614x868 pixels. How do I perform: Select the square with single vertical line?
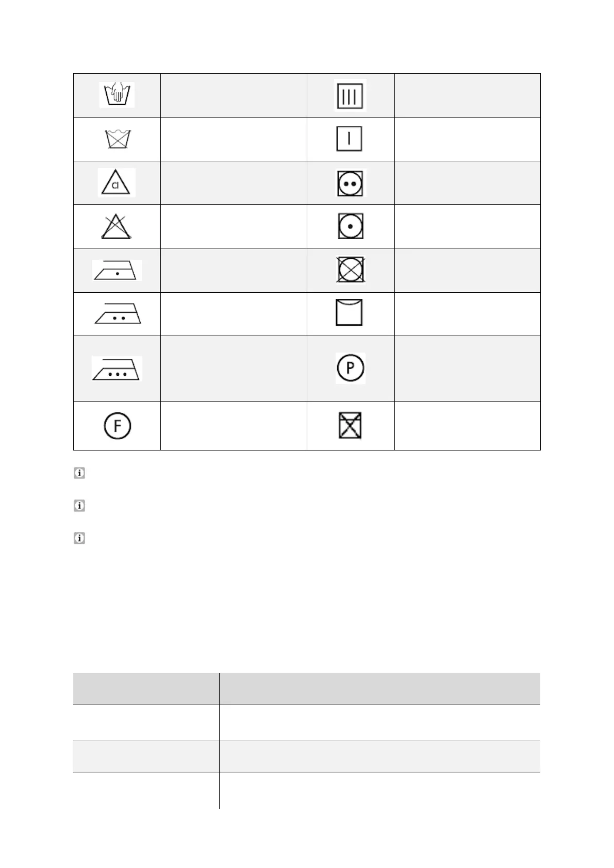[x=349, y=139]
